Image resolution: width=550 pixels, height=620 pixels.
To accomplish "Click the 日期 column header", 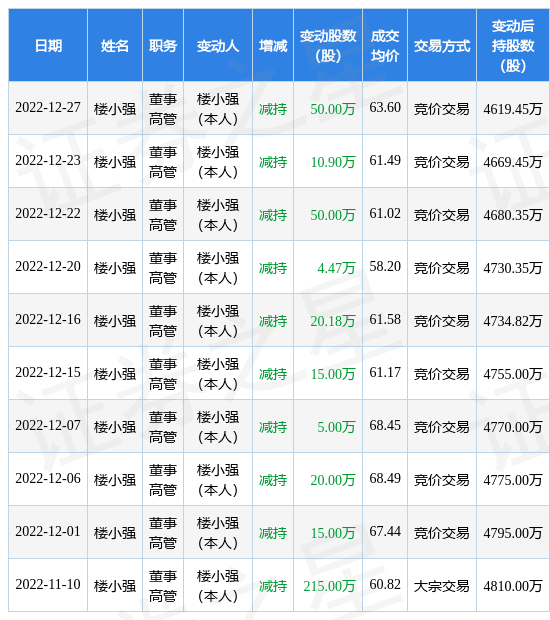I will point(48,46).
